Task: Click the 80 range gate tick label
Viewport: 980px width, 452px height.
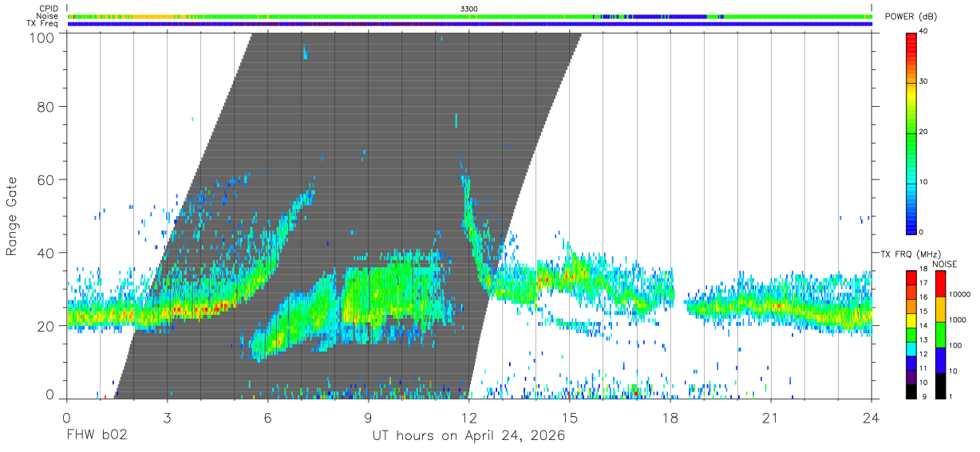Action: 45,106
